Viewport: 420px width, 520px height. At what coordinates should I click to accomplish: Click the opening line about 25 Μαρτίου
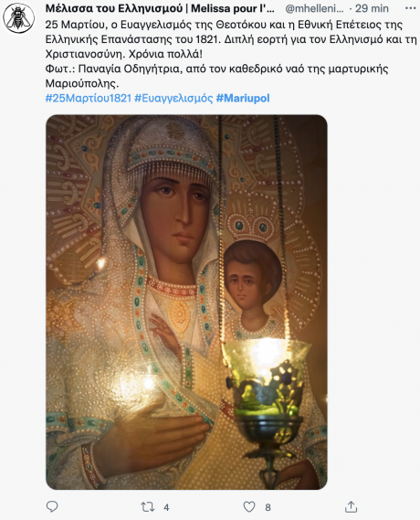coord(224,25)
